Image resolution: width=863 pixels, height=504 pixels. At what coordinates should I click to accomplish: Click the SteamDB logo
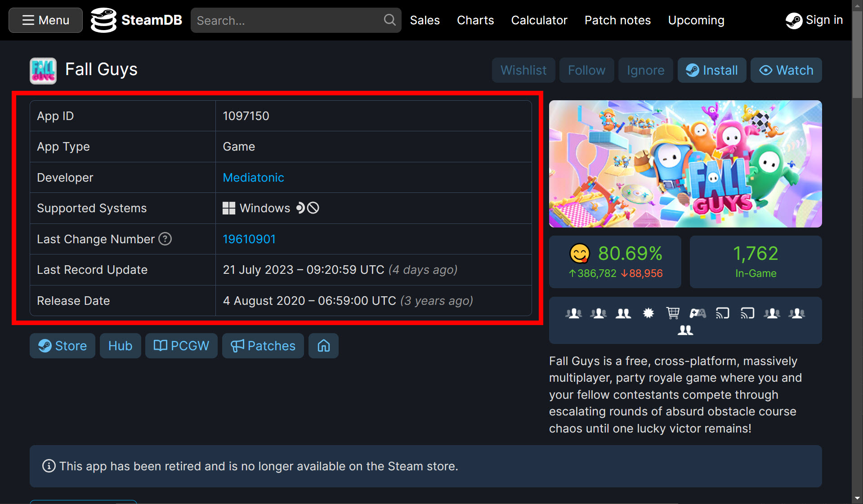coord(136,20)
